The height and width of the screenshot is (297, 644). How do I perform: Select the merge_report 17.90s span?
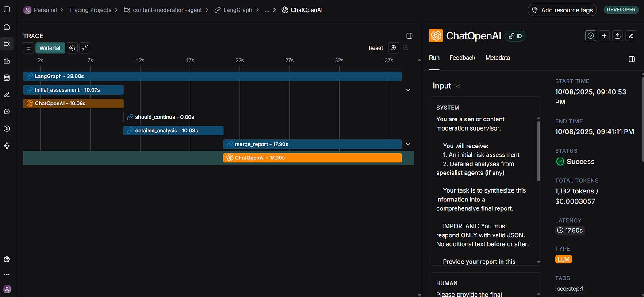coord(312,144)
